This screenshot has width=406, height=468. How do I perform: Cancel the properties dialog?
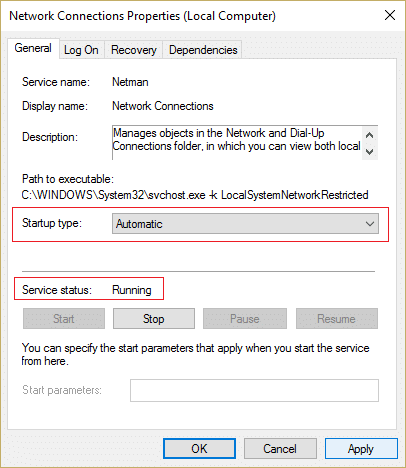click(280, 449)
